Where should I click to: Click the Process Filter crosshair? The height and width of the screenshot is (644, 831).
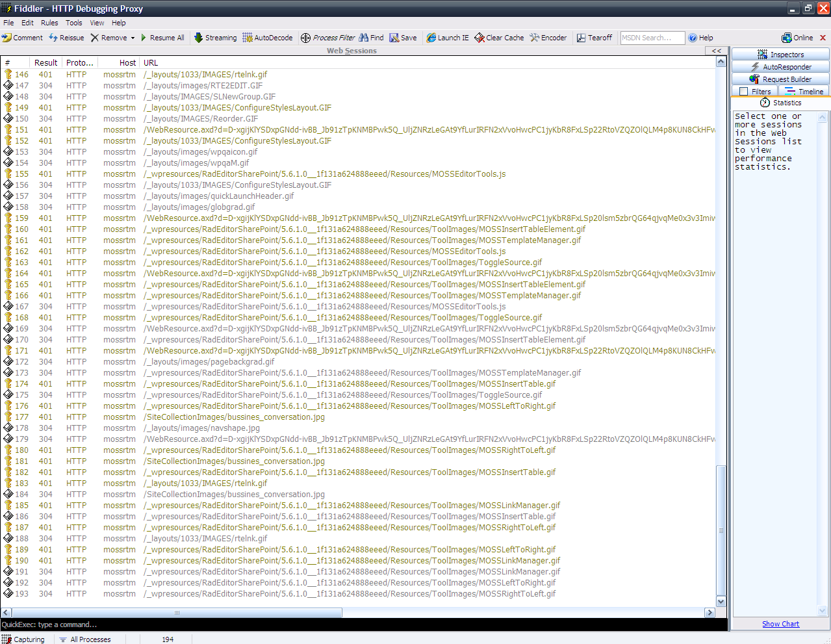click(x=305, y=38)
